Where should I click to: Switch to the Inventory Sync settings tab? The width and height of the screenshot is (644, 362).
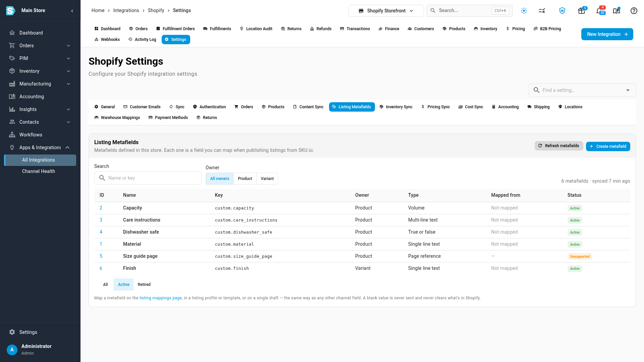pyautogui.click(x=396, y=107)
